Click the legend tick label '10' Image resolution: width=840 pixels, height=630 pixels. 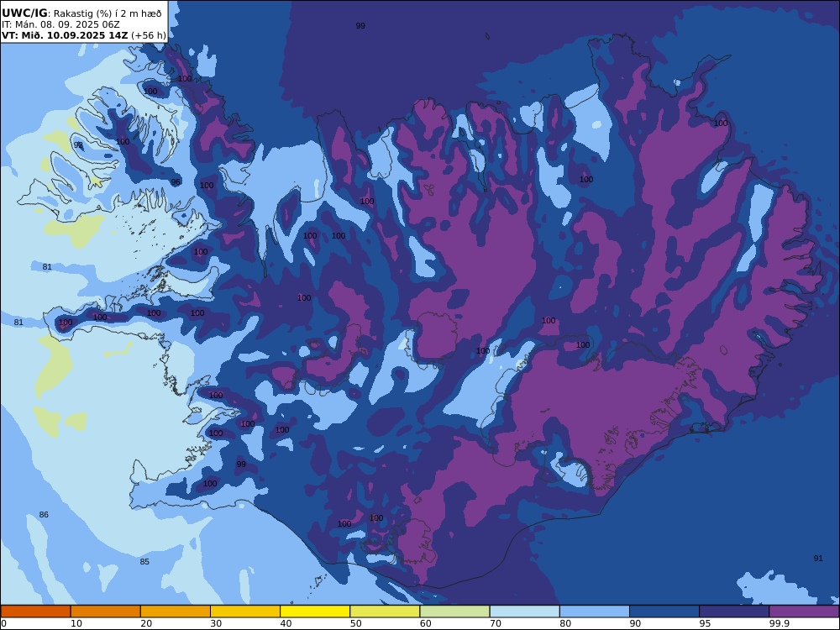pos(76,623)
